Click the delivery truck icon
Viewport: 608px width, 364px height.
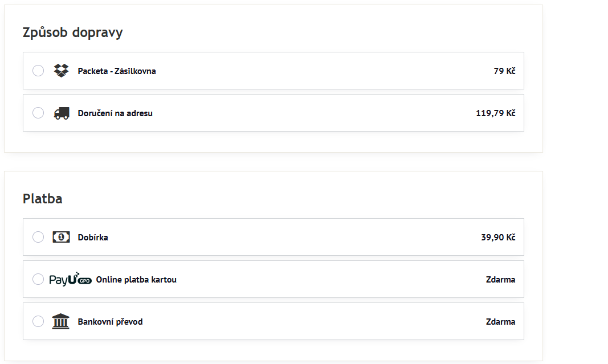click(61, 113)
